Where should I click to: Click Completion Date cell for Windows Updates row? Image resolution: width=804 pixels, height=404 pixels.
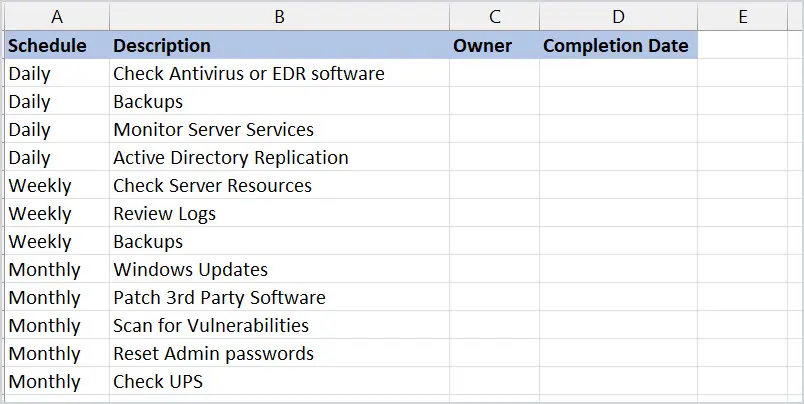[x=618, y=269]
